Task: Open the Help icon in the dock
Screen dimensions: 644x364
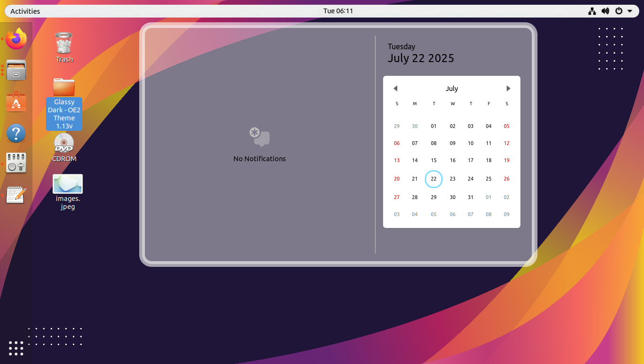Action: (x=16, y=133)
